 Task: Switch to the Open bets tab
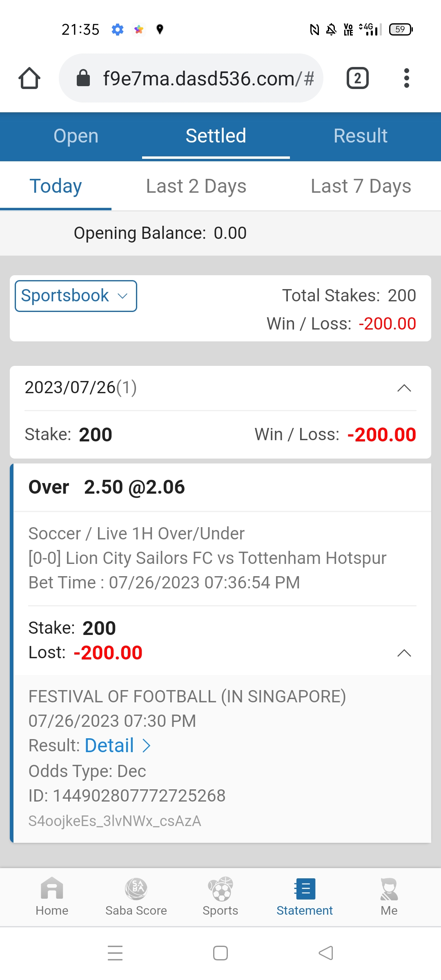click(x=76, y=136)
